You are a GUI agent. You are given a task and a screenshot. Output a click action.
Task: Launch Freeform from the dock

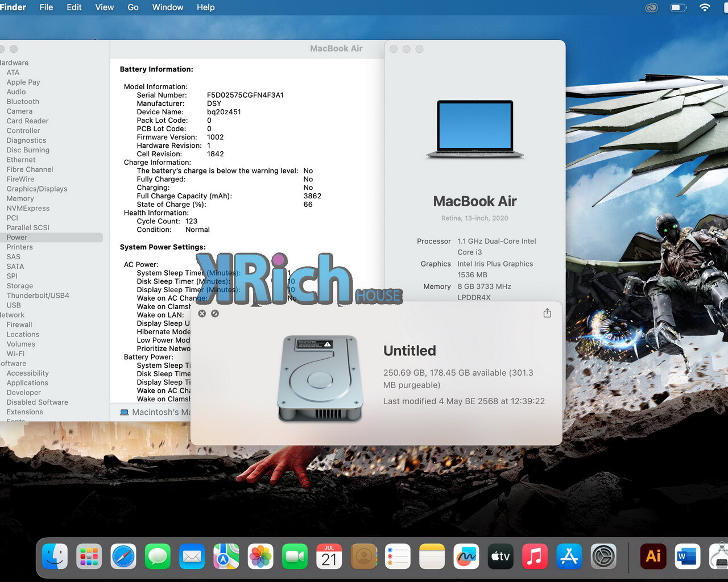(x=466, y=556)
